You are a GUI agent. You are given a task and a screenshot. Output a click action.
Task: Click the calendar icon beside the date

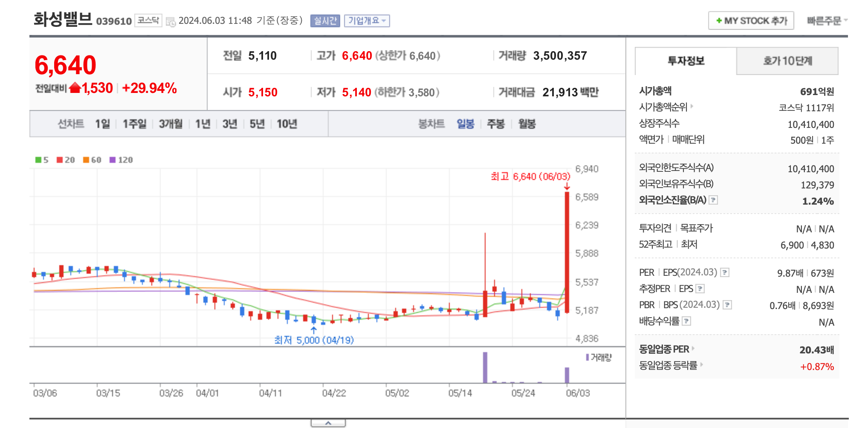click(x=171, y=21)
